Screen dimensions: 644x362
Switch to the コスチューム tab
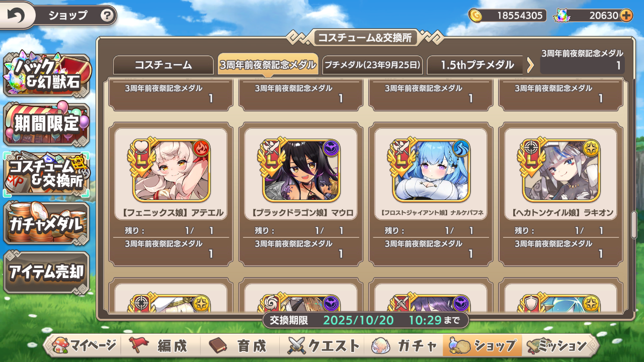(x=164, y=65)
